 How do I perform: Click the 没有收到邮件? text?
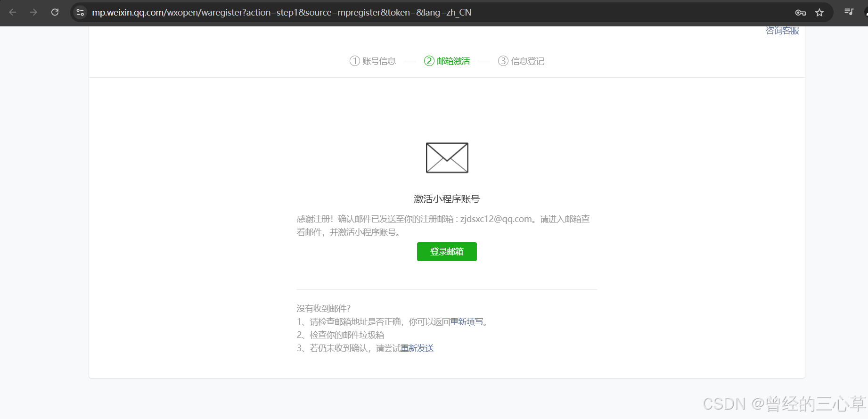click(324, 309)
